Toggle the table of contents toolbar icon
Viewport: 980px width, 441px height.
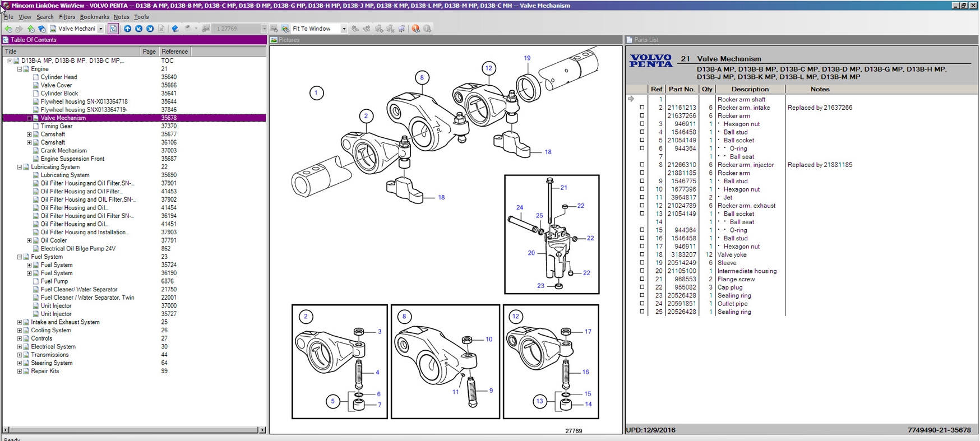[x=113, y=29]
